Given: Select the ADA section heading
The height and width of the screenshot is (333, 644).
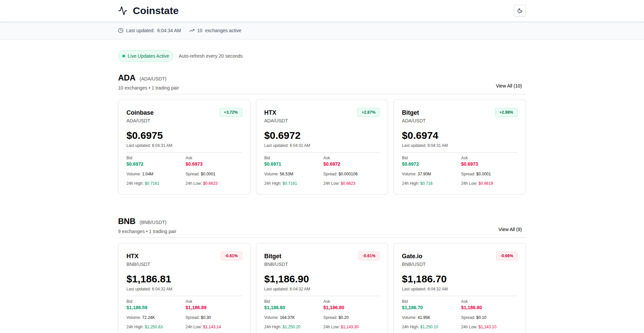Looking at the screenshot, I should click(127, 78).
